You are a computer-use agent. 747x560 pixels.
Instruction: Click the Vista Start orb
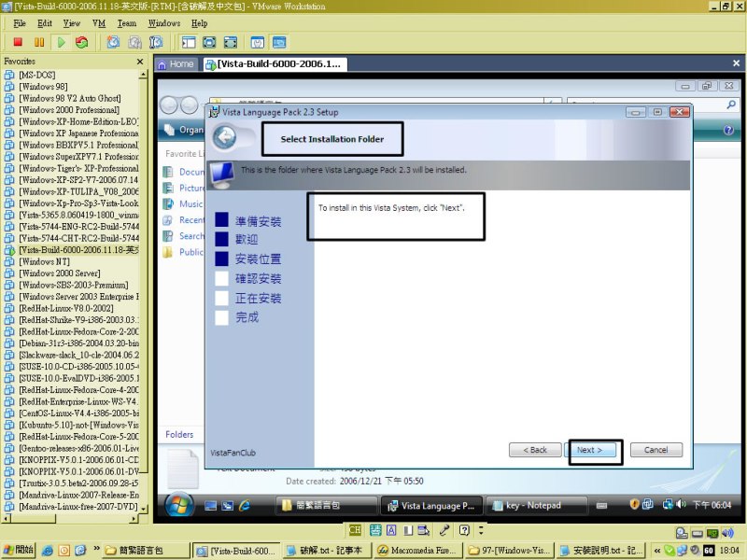tap(179, 505)
